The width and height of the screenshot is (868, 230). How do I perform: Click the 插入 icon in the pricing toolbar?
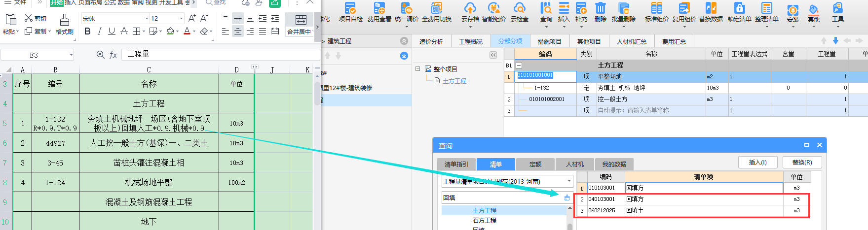pyautogui.click(x=564, y=8)
